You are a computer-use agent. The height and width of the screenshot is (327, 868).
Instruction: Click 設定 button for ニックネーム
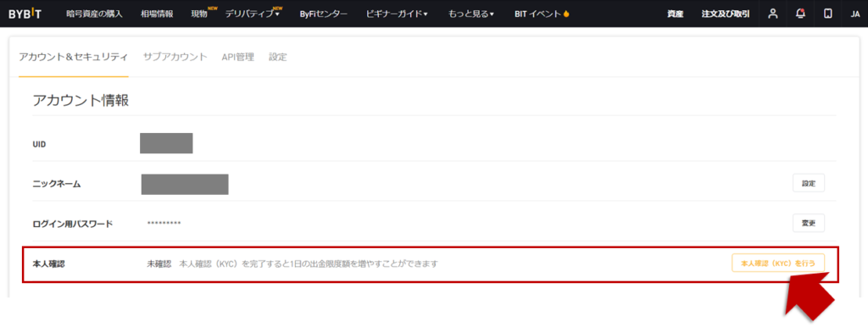[x=809, y=184]
